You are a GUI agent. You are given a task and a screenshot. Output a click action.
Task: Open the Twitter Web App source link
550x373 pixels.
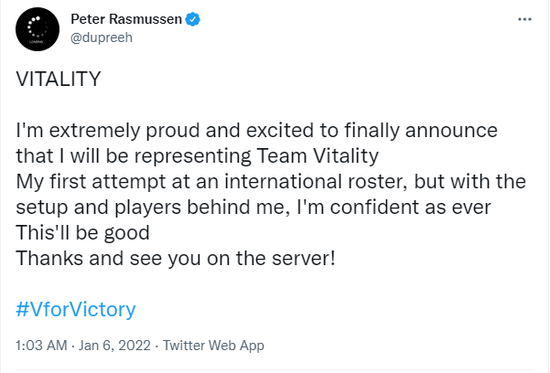coord(213,345)
